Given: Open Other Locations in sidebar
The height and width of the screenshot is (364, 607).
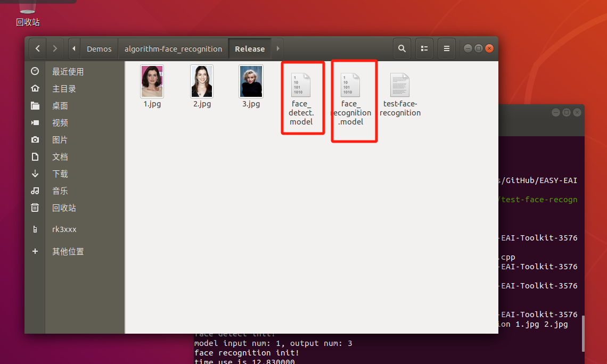Looking at the screenshot, I should coord(68,252).
